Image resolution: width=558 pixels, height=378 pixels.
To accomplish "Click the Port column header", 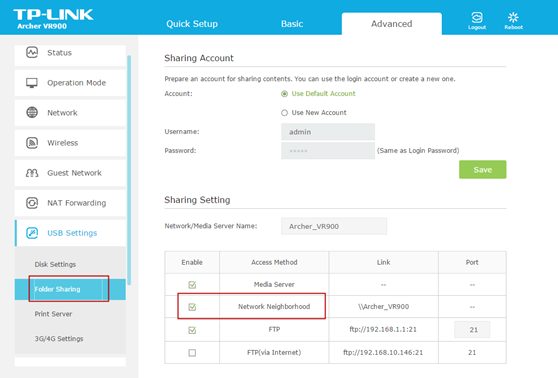I will point(472,262).
